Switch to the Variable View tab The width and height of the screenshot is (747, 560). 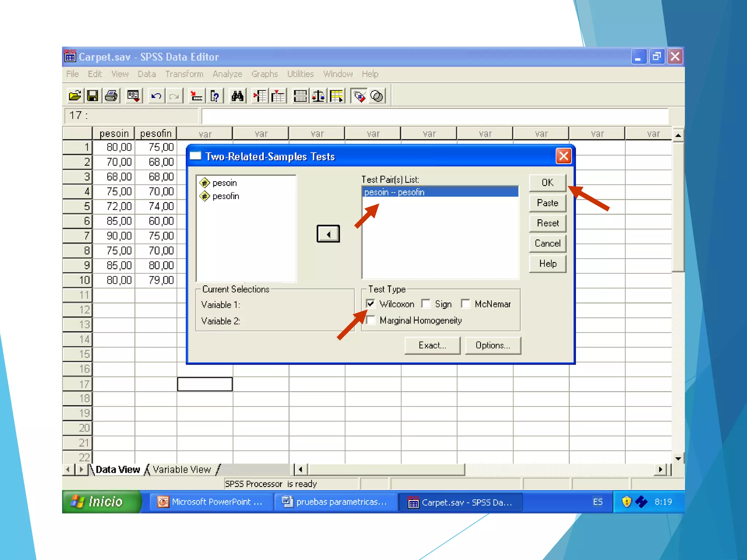(182, 470)
